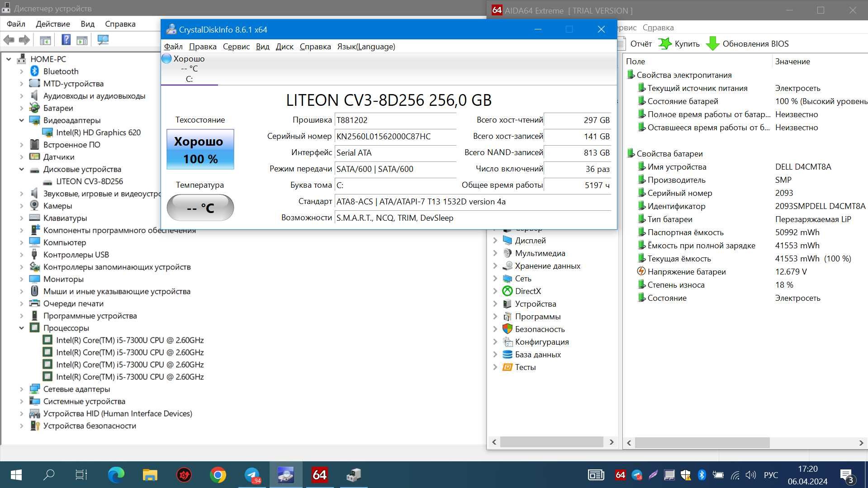Click the Купить button in AIDA64
868x488 pixels.
click(679, 43)
